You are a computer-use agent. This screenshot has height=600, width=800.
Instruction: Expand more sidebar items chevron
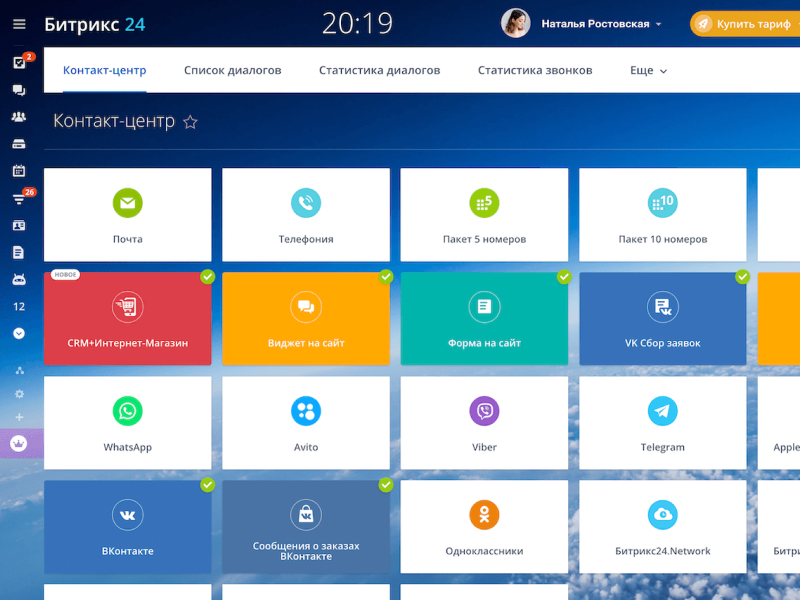coord(19,333)
